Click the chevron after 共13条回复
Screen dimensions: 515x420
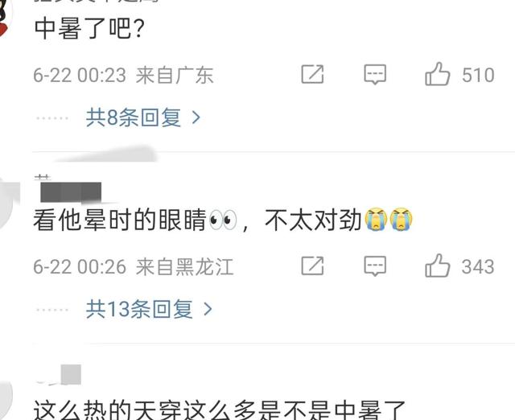208,309
